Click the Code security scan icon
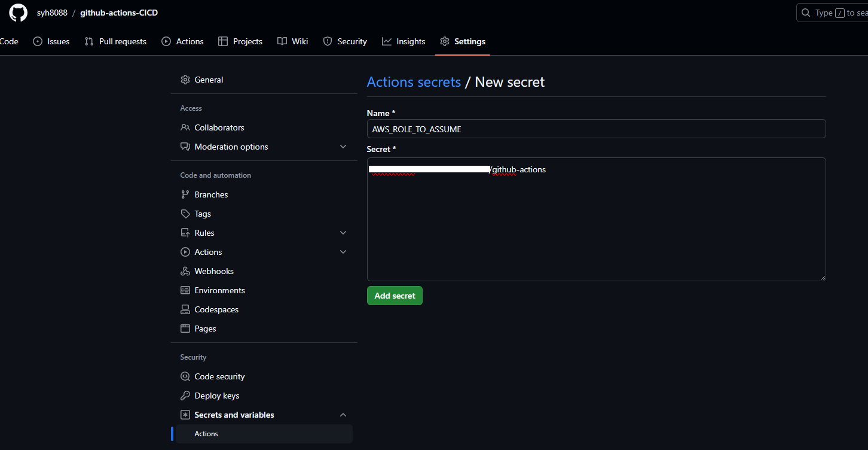 click(185, 376)
